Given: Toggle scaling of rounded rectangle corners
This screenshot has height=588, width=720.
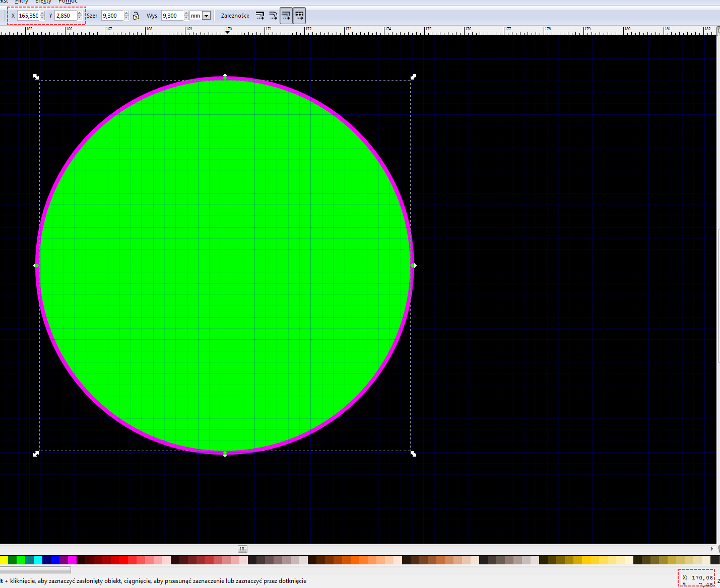Looking at the screenshot, I should pos(273,16).
